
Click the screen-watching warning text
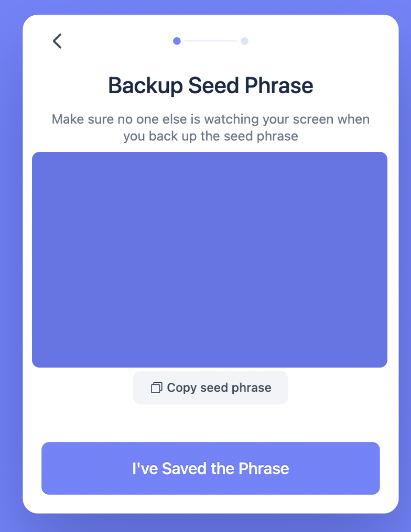(211, 128)
